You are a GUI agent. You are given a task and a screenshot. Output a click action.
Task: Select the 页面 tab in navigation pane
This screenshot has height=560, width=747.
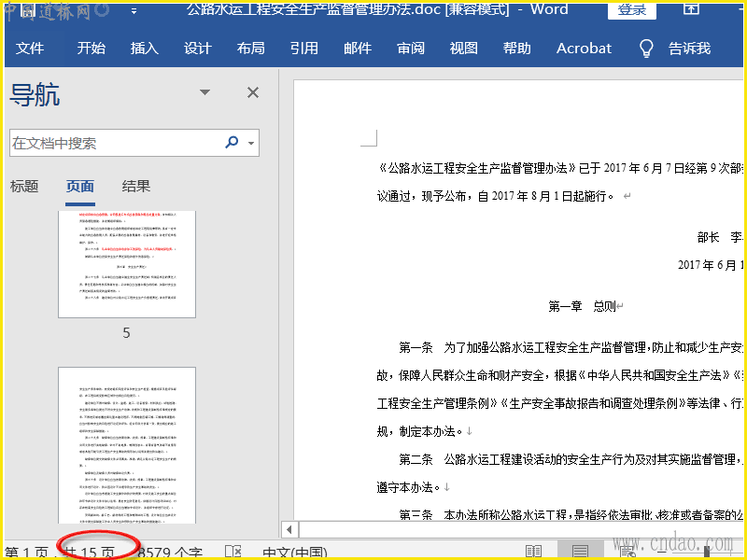pyautogui.click(x=80, y=186)
